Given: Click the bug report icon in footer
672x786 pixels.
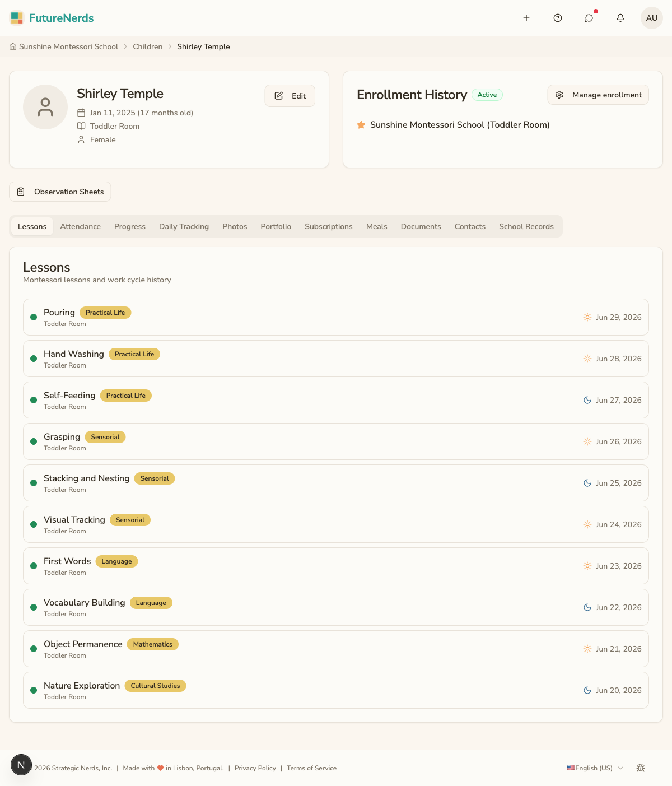Looking at the screenshot, I should [641, 768].
